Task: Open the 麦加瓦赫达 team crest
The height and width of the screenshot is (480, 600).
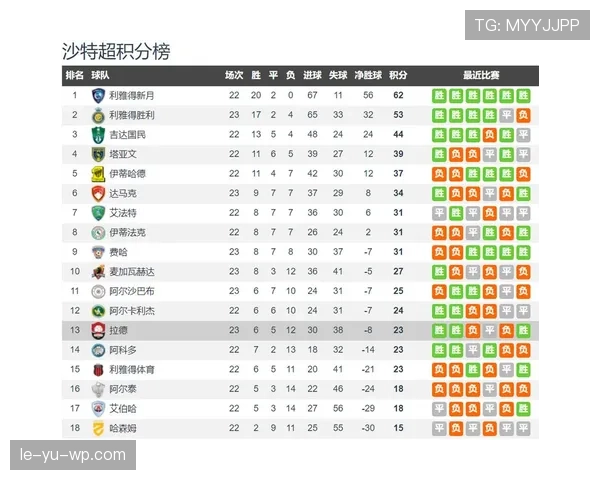Action: (98, 271)
